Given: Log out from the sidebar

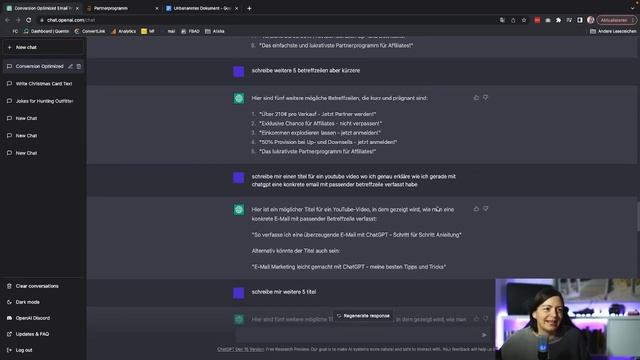Looking at the screenshot, I should 43,350.
